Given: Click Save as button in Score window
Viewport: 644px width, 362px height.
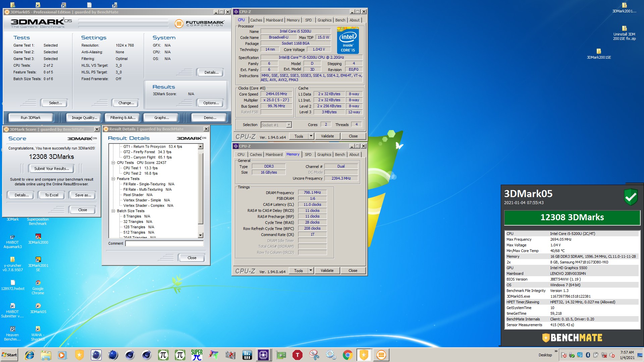Looking at the screenshot, I should (83, 195).
